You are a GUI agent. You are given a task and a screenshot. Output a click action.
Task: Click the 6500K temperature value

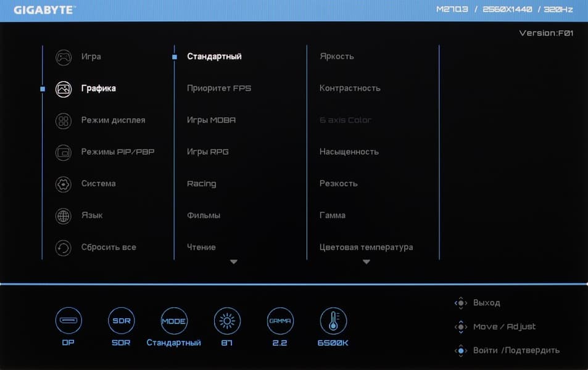[333, 343]
